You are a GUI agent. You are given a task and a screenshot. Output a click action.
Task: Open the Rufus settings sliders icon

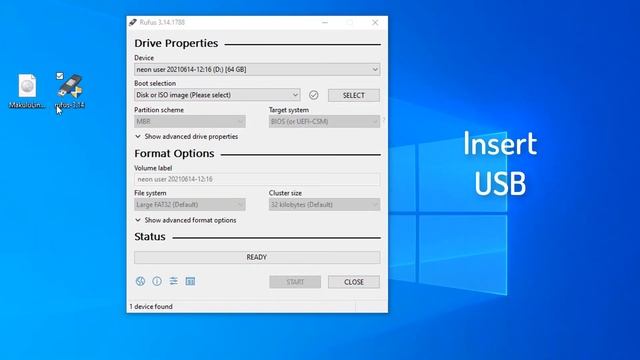pos(173,281)
